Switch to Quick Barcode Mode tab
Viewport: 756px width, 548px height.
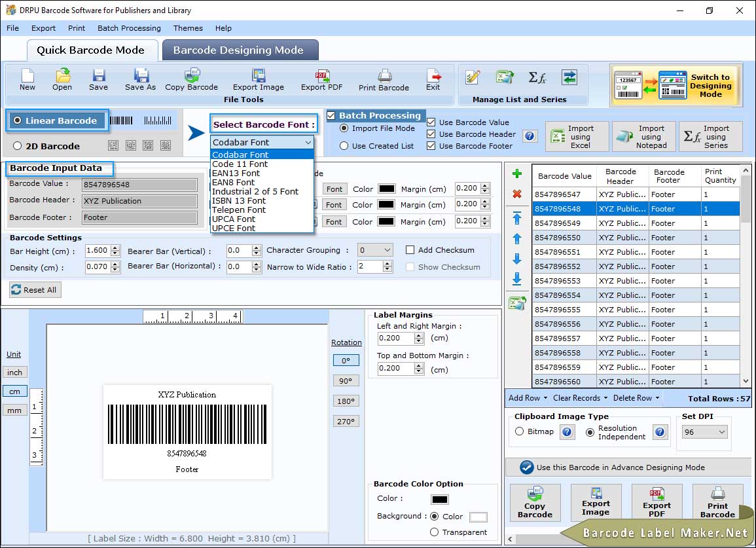click(92, 50)
